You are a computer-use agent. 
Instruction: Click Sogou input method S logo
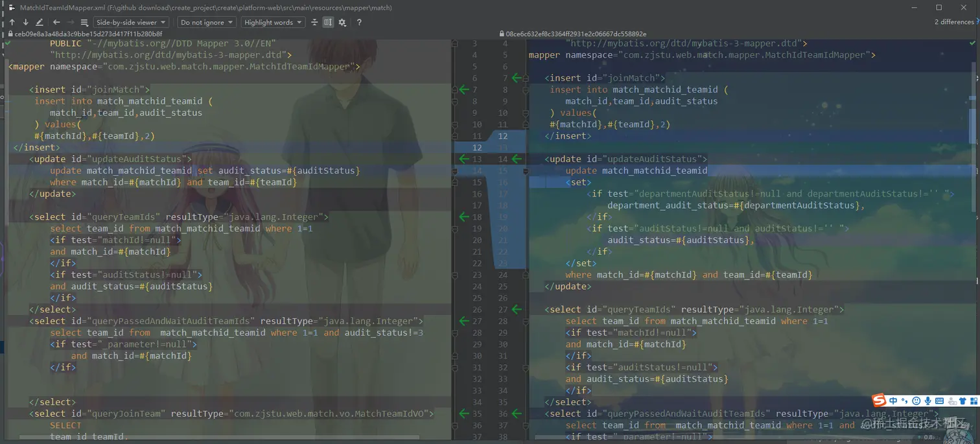879,401
